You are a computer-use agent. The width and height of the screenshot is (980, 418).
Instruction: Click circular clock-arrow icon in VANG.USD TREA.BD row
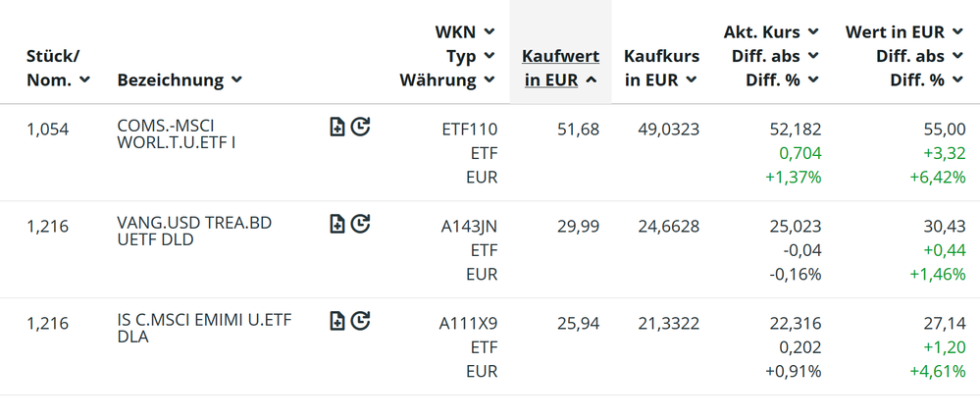click(360, 224)
